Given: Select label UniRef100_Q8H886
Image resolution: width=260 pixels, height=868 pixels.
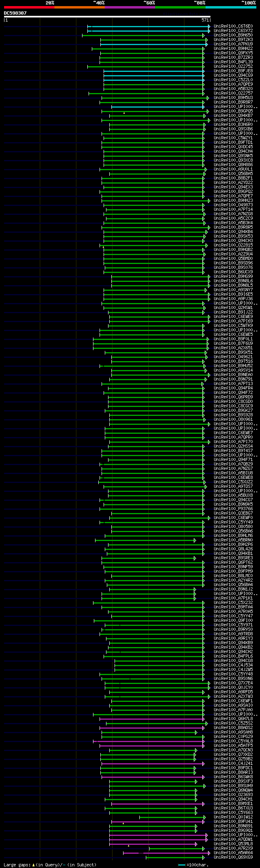Looking at the screenshot, I should 233,165.
